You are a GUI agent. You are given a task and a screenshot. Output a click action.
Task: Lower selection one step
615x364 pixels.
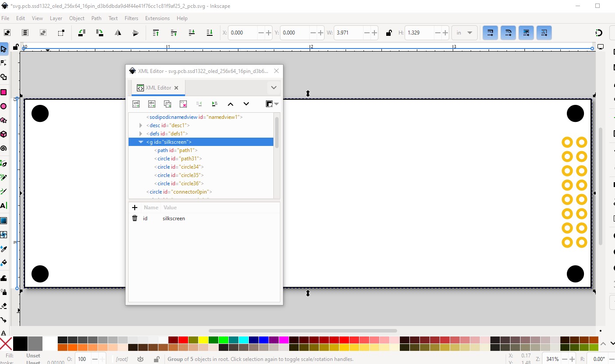192,33
